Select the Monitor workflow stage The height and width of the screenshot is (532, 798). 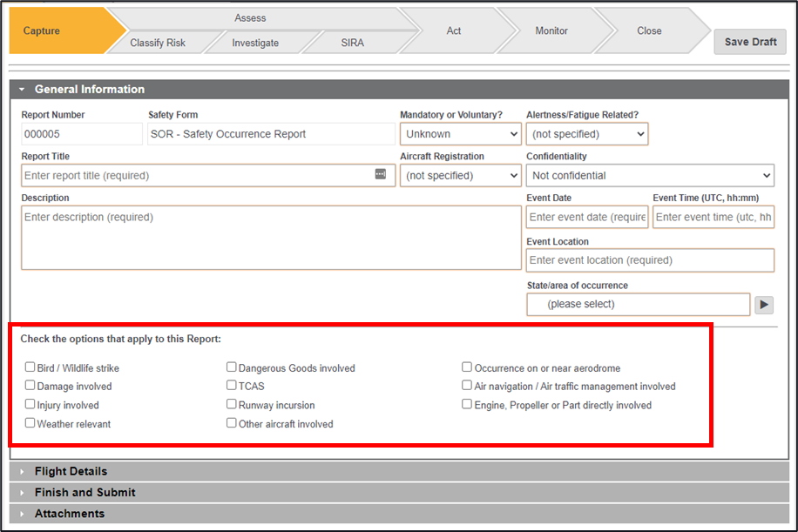(x=551, y=30)
